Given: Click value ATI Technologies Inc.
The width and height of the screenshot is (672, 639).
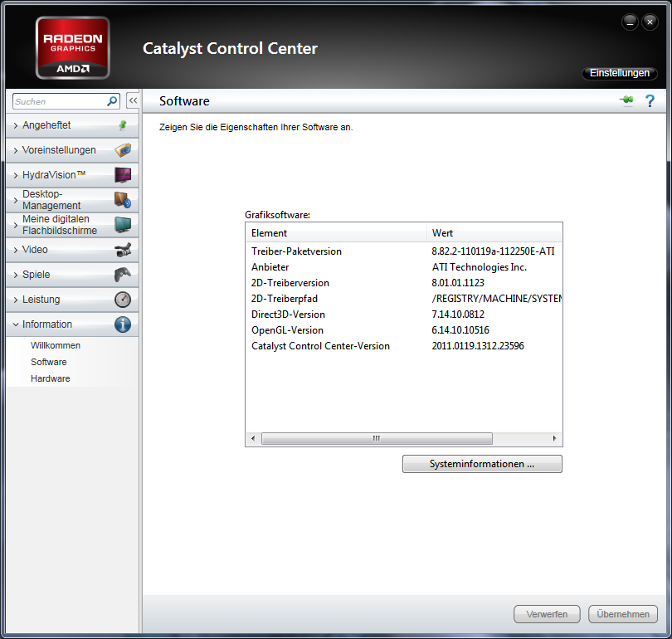Looking at the screenshot, I should (x=480, y=267).
